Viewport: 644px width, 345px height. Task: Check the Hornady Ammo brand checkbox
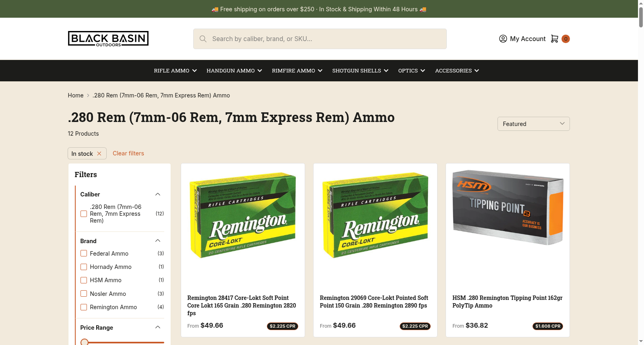click(x=84, y=267)
